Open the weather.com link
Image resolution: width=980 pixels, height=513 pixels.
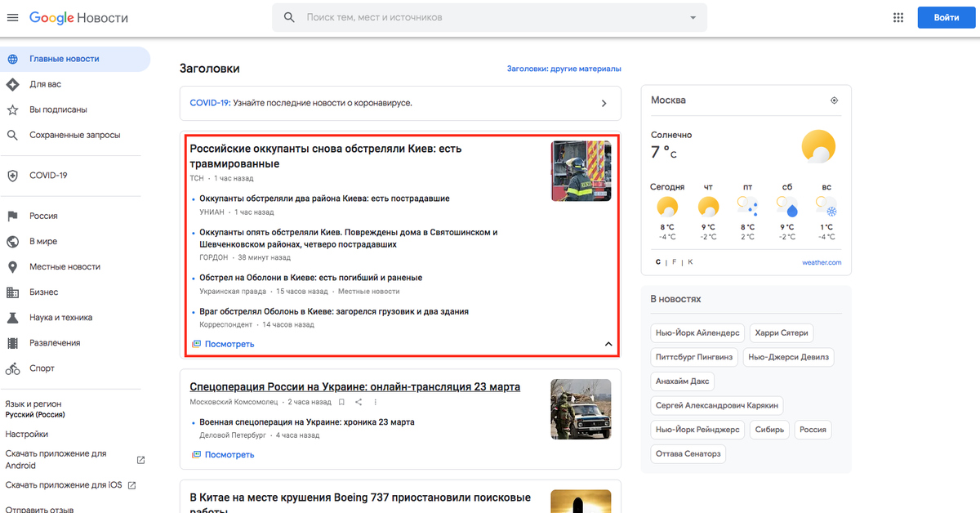(x=821, y=262)
